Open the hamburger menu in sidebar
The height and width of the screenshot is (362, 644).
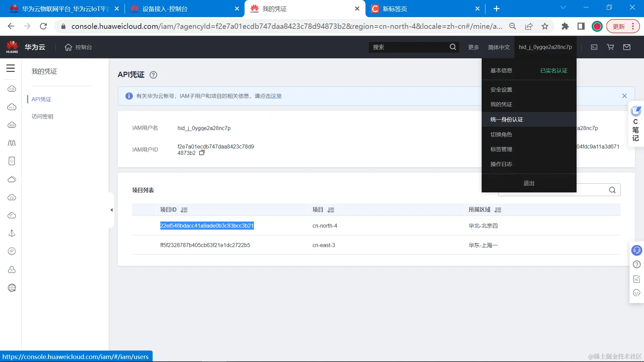click(x=11, y=68)
